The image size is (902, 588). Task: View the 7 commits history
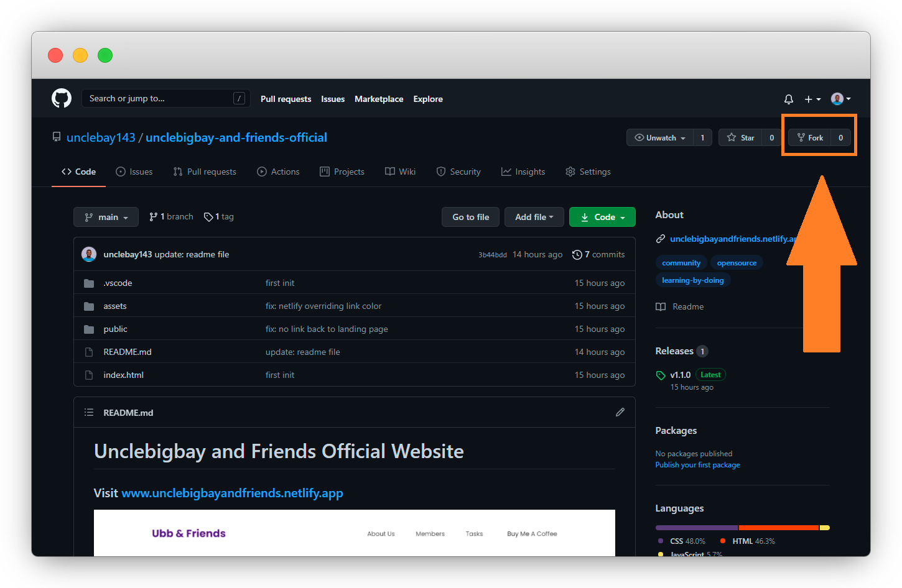pyautogui.click(x=598, y=254)
